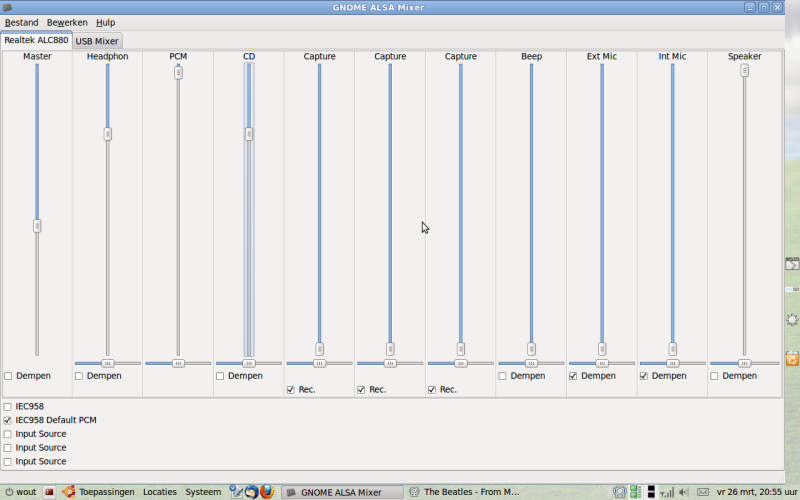The image size is (800, 500).
Task: Open the Systeem panel menu
Action: (x=203, y=492)
